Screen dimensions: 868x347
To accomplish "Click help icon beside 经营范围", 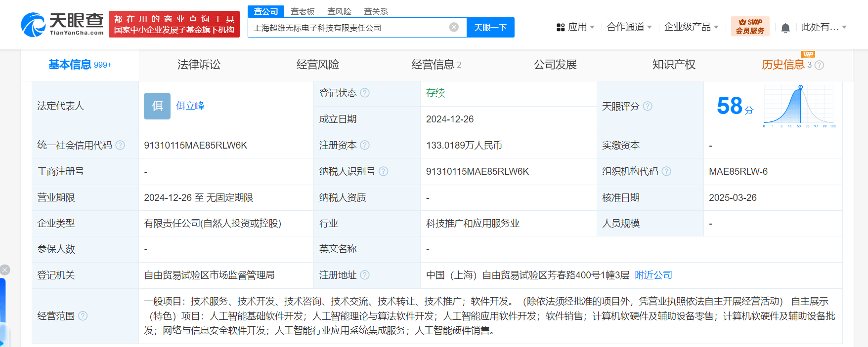I will [83, 316].
